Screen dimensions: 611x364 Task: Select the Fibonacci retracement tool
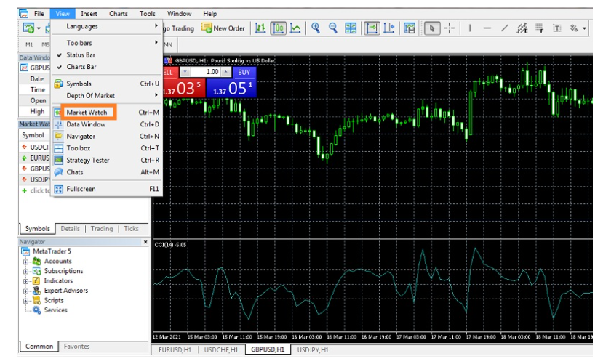[x=539, y=28]
